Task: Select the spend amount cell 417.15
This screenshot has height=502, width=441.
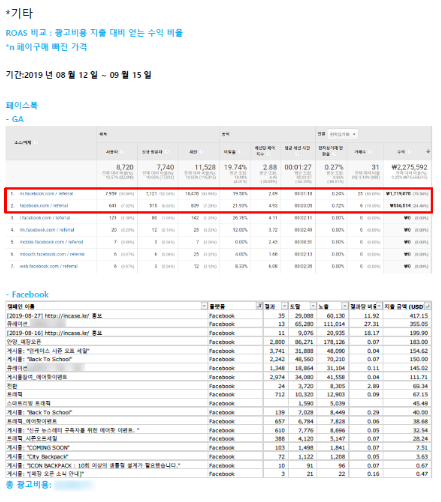Action: click(x=407, y=316)
